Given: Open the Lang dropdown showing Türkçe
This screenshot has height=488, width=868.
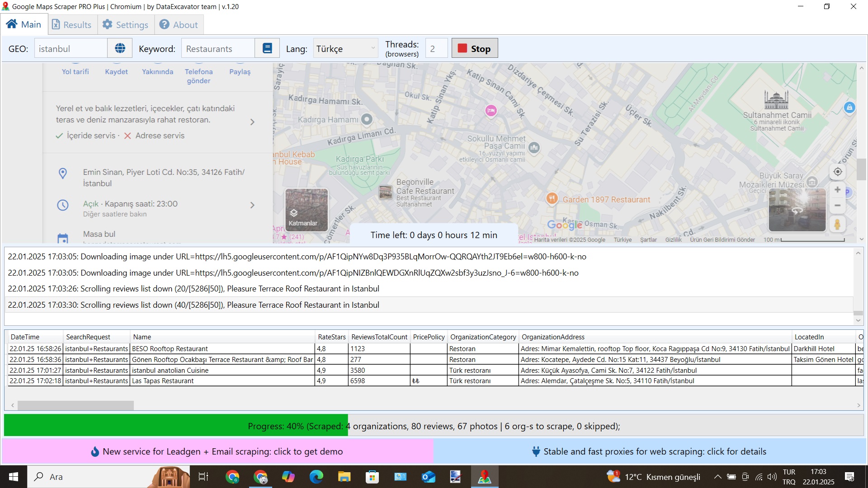Looking at the screenshot, I should (x=346, y=48).
